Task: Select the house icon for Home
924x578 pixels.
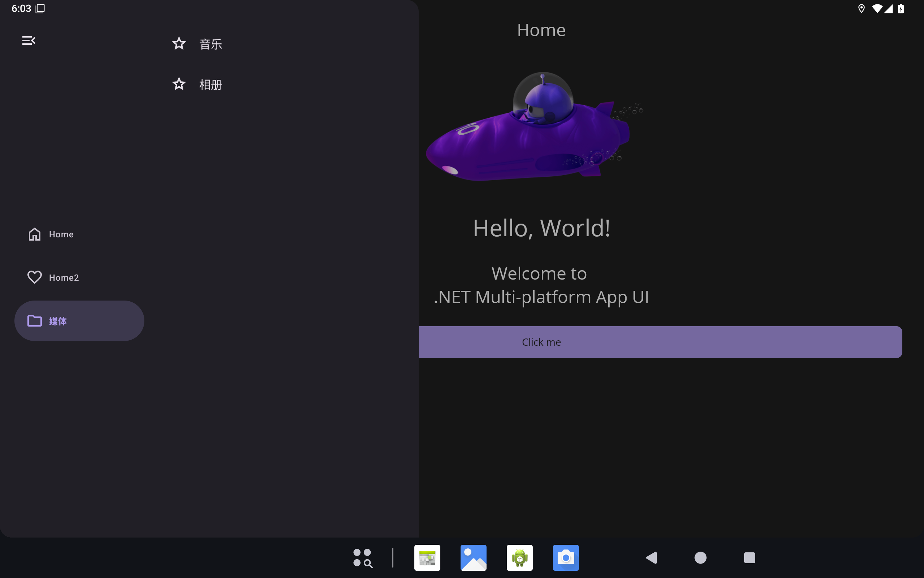Action: 34,234
